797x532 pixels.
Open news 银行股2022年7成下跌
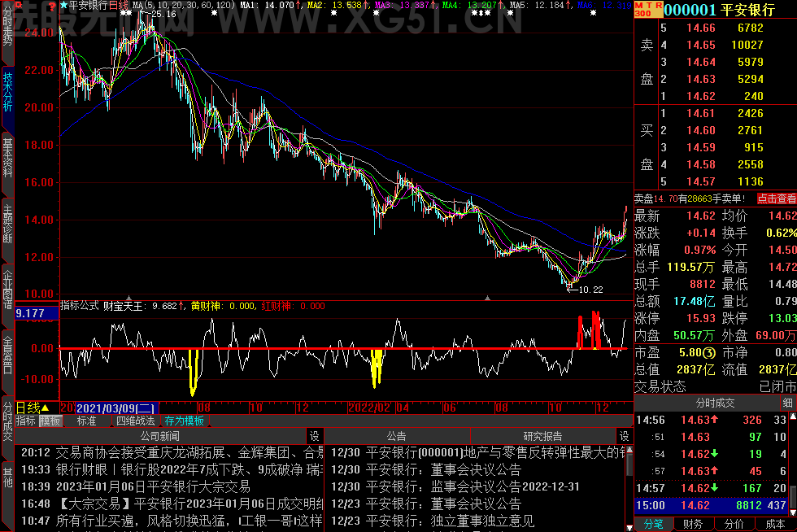coord(170,469)
